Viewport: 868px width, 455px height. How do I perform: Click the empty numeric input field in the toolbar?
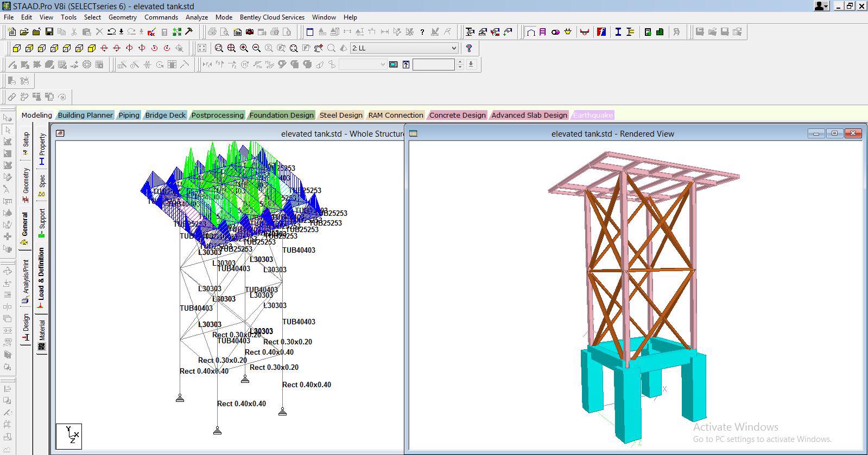[433, 65]
